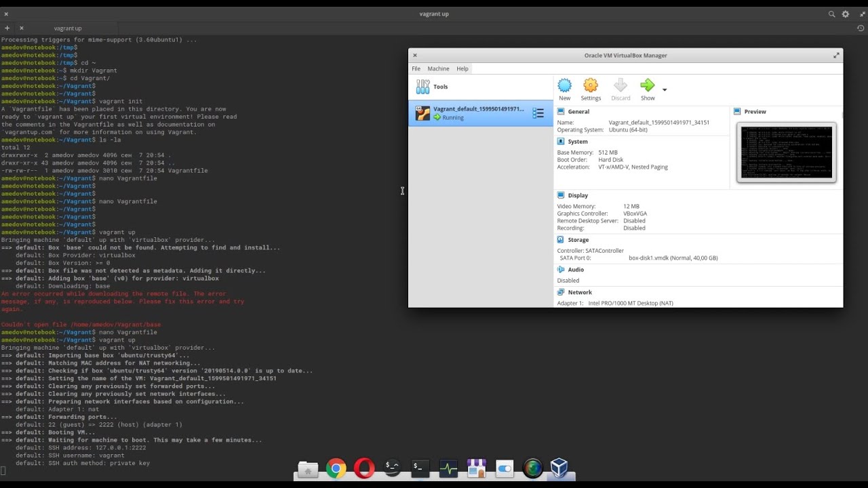Open System Settings toggle dock icon
Screen dimensions: 868x488
(505, 468)
